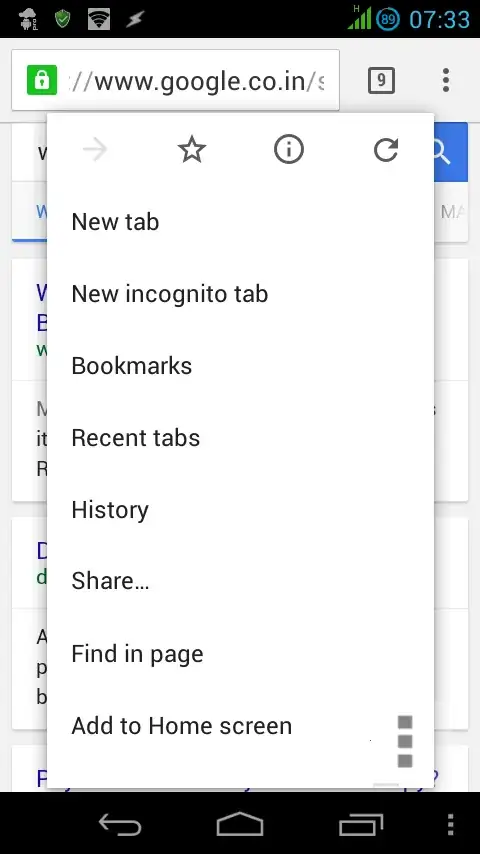
Task: Select New tab from the menu
Action: click(x=240, y=222)
